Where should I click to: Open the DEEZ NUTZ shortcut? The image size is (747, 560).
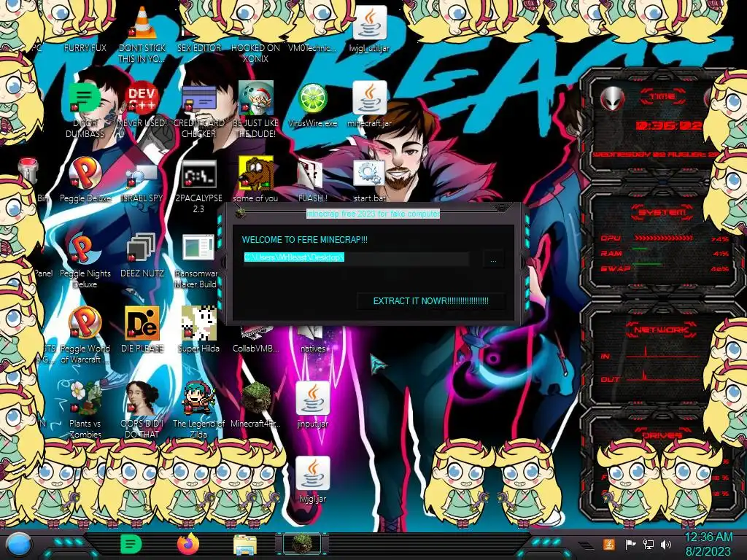coord(142,249)
